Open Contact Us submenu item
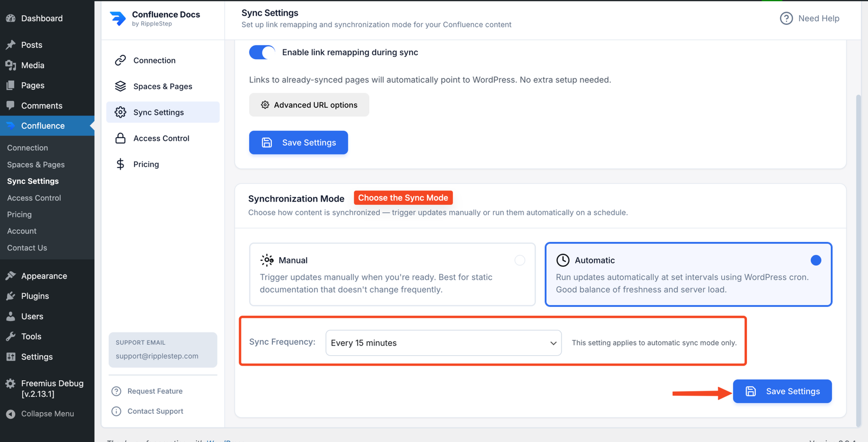868x442 pixels. [27, 248]
